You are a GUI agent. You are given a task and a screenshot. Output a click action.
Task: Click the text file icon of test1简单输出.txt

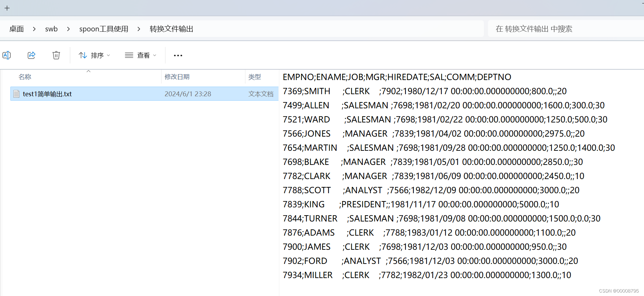pos(16,94)
